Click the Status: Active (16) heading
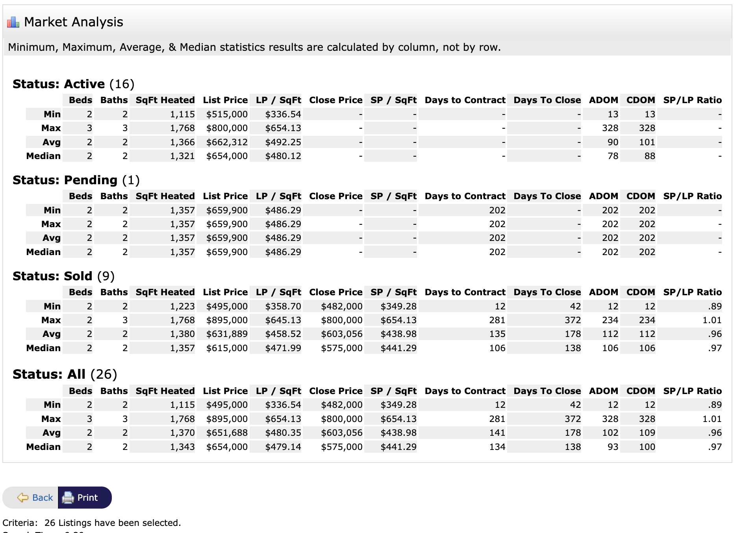756x533 pixels. click(73, 83)
